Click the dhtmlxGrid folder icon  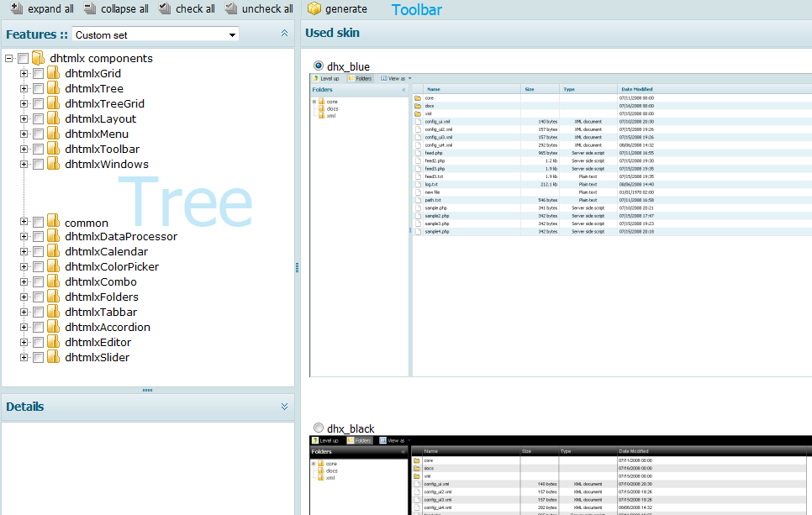click(x=54, y=74)
